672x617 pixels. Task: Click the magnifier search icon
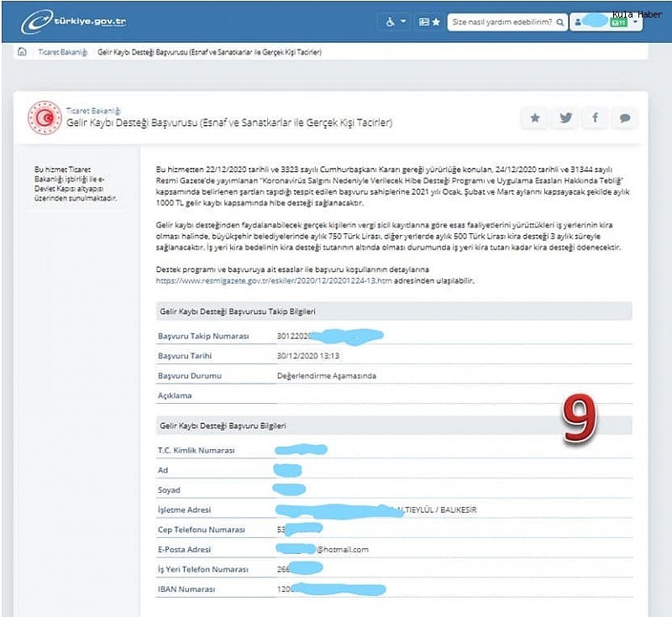coord(559,22)
